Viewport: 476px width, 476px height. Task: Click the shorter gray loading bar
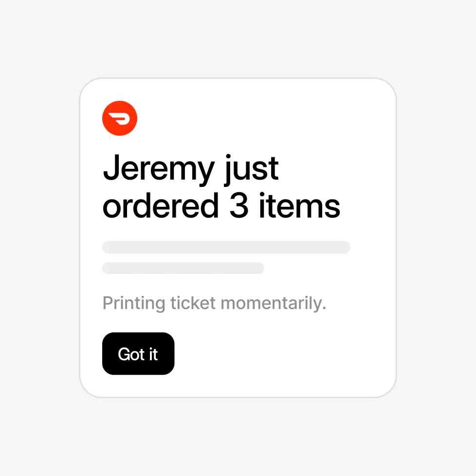(x=183, y=268)
